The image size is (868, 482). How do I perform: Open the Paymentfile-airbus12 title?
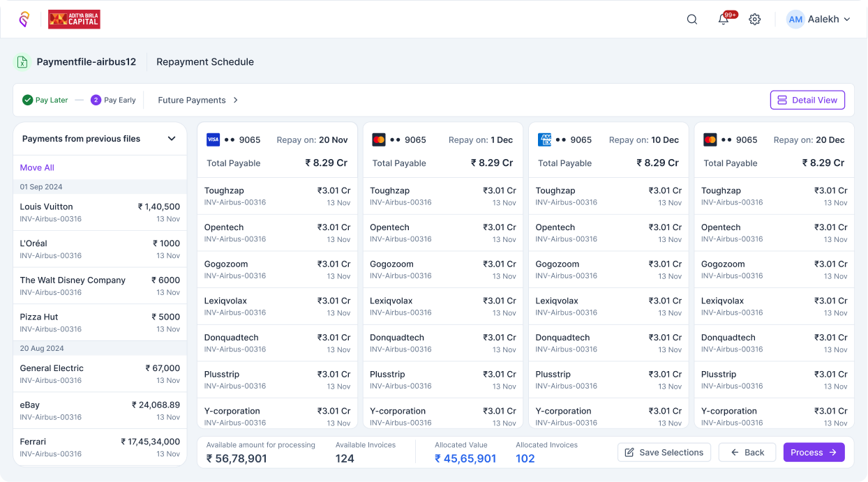(87, 62)
